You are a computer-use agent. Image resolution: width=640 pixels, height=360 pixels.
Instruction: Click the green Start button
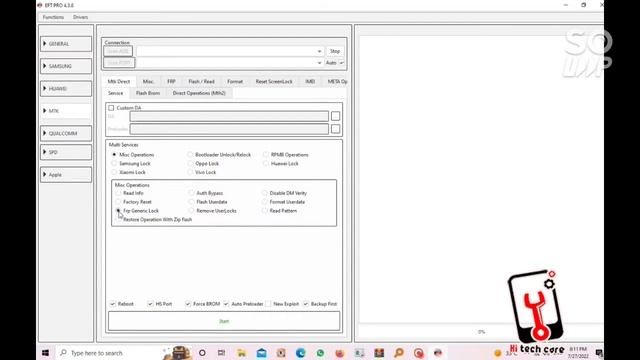pyautogui.click(x=224, y=321)
